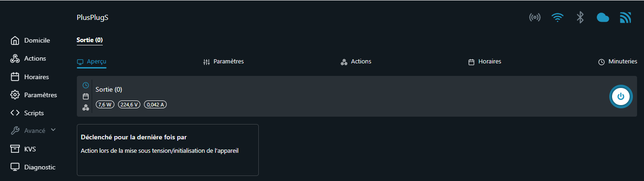Click the Sortie (0) heading link
The width and height of the screenshot is (644, 181).
(x=89, y=40)
